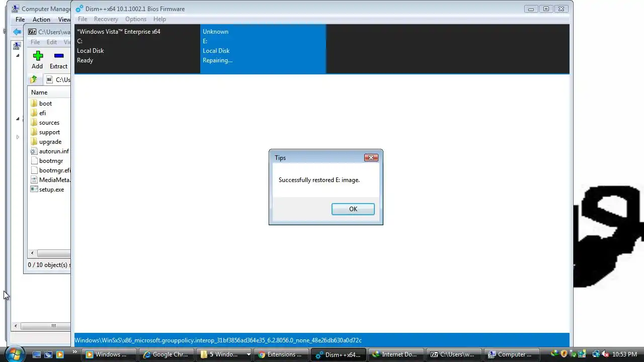
Task: Click the Media Player quick launch icon
Action: tap(60, 354)
